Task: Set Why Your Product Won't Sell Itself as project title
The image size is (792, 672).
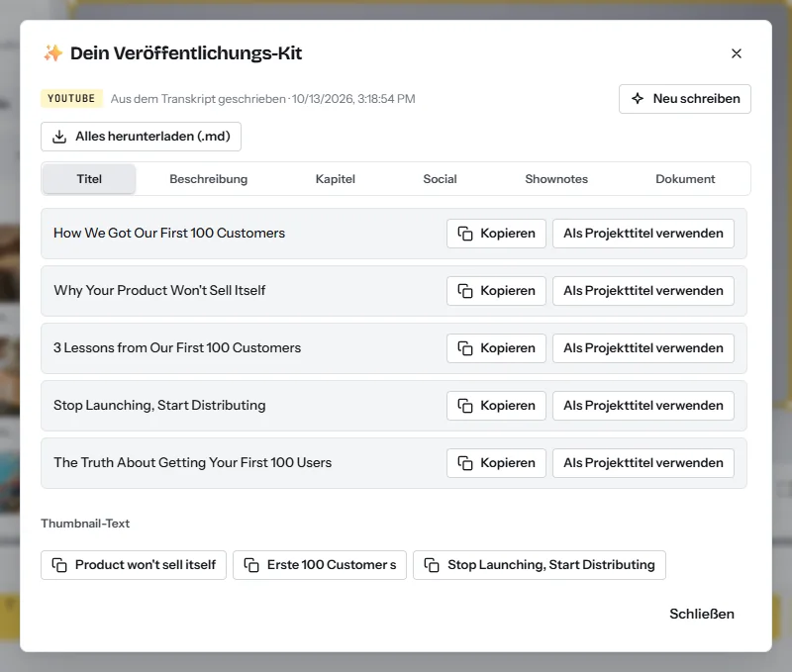Action: (x=643, y=291)
